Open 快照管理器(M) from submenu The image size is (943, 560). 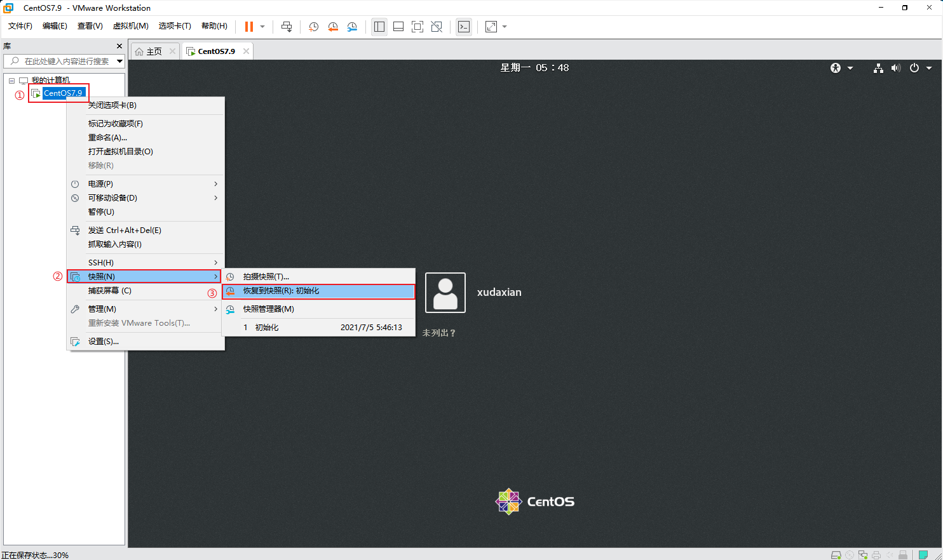click(x=318, y=309)
